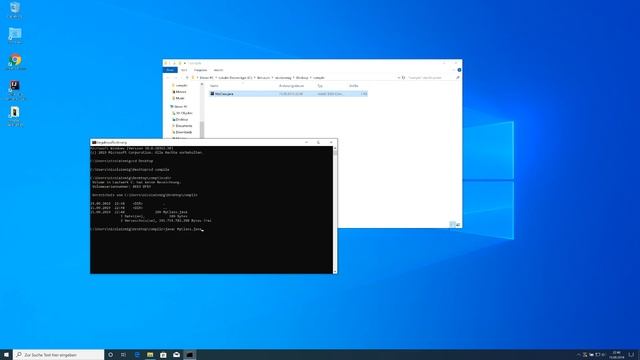Launch Microsoft Edge from the taskbar
Screen dimensions: 640x360
[137, 355]
